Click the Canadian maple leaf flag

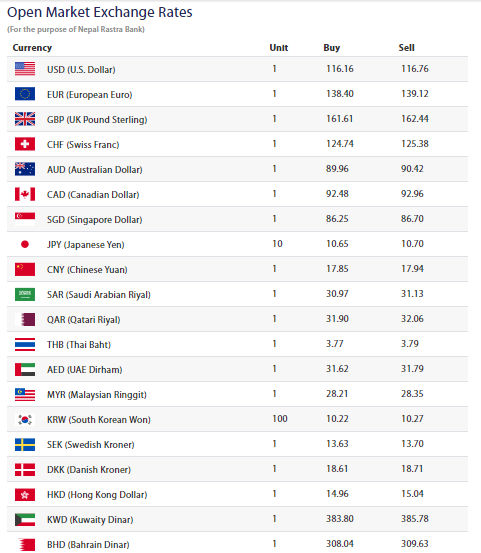coord(25,194)
